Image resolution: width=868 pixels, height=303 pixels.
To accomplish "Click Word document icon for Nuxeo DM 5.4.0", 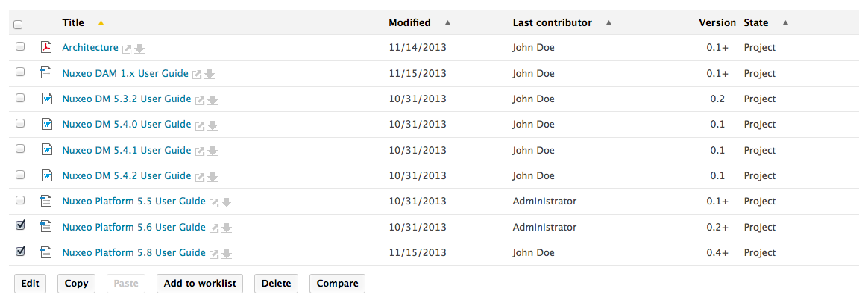I will click(46, 125).
